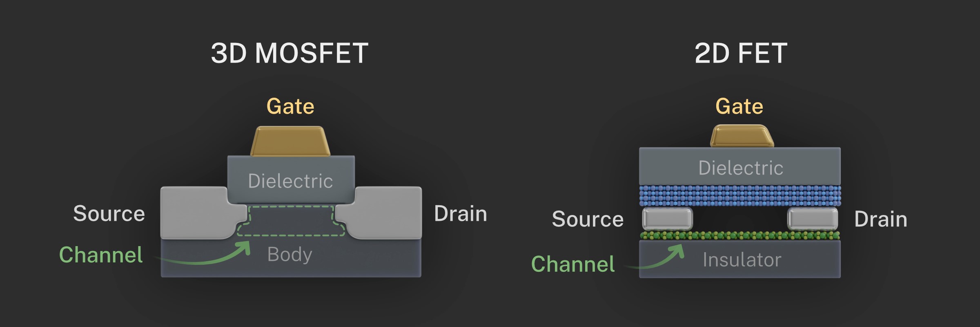Click the green atomic channel layer
The image size is (980, 327).
(740, 235)
